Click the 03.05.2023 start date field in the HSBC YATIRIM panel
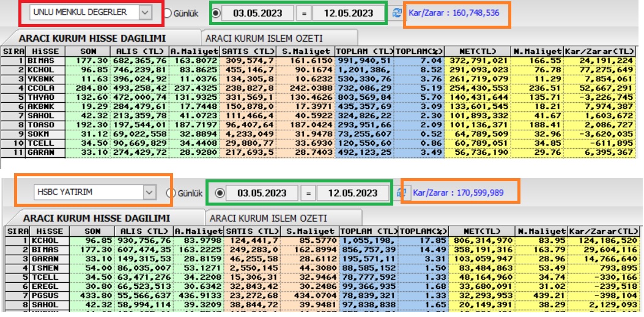Screen dimensions: 644x317 (262, 193)
